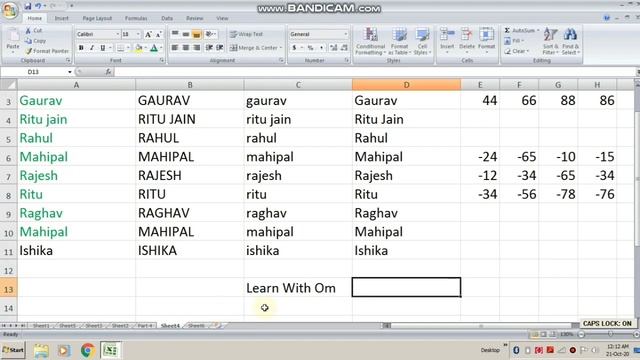Open the Calibri font name dropdown
Viewport: 640px width, 360px height.
pos(118,34)
